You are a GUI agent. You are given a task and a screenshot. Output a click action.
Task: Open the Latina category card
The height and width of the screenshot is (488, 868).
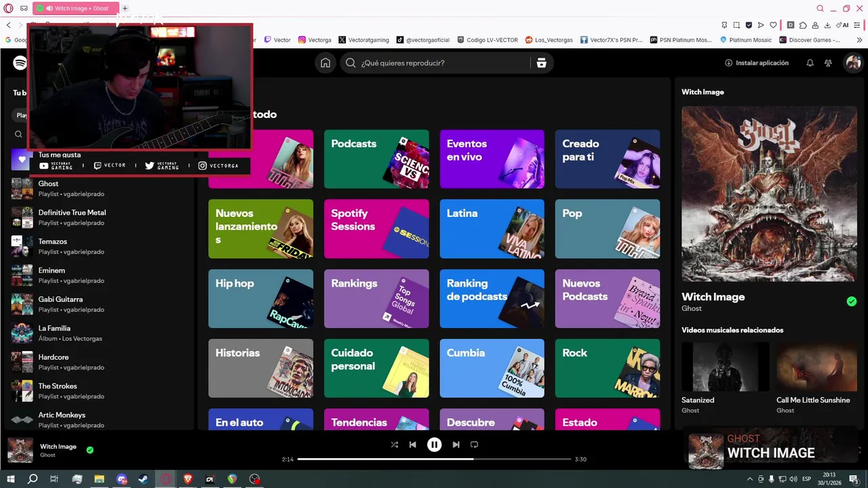492,229
